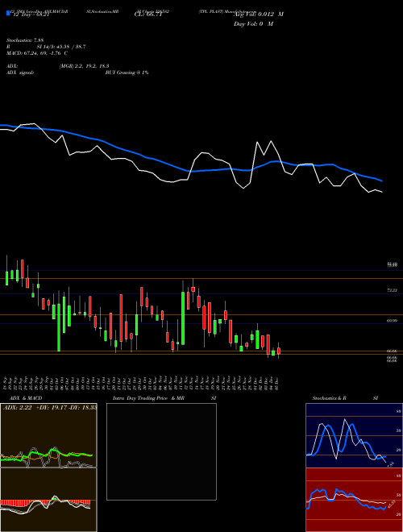Image resolution: width=403 pixels, height=532 pixels.
Task: Open the MACD histogram chart panel
Action: (x=48, y=500)
